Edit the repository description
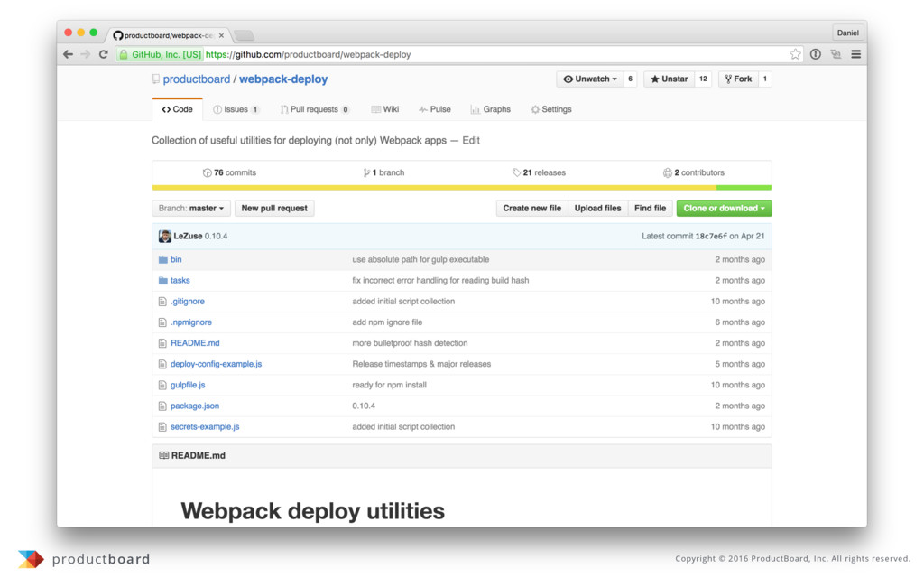The width and height of the screenshot is (924, 578). (x=471, y=140)
